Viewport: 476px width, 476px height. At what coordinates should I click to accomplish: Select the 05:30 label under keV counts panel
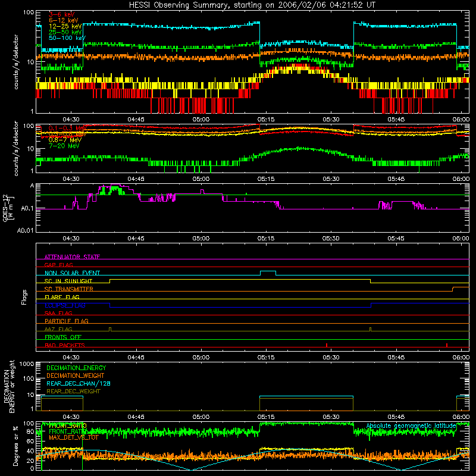coord(331,120)
